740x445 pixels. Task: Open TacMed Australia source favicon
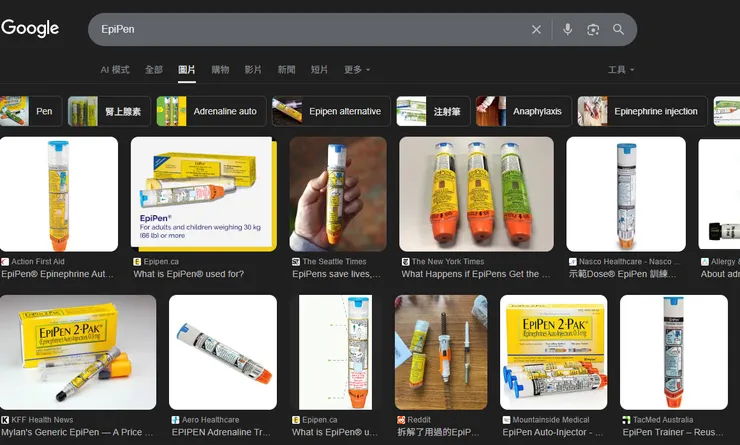click(x=626, y=420)
